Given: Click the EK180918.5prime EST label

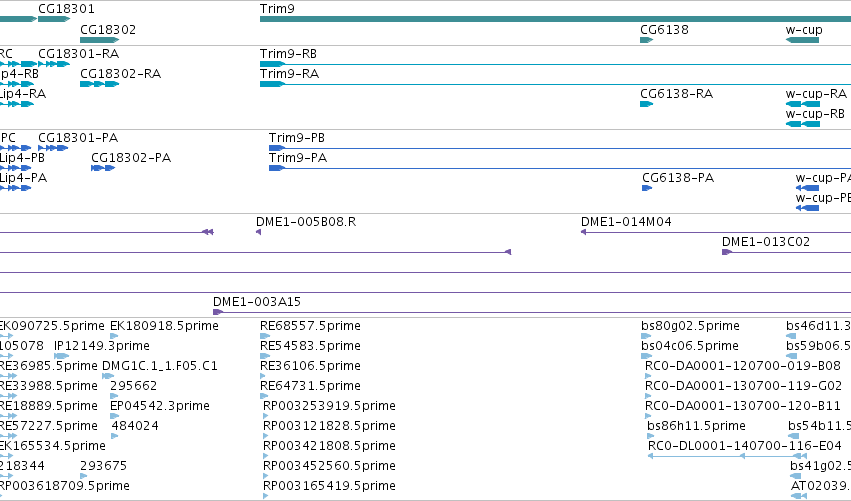Looking at the screenshot, I should 164,326.
